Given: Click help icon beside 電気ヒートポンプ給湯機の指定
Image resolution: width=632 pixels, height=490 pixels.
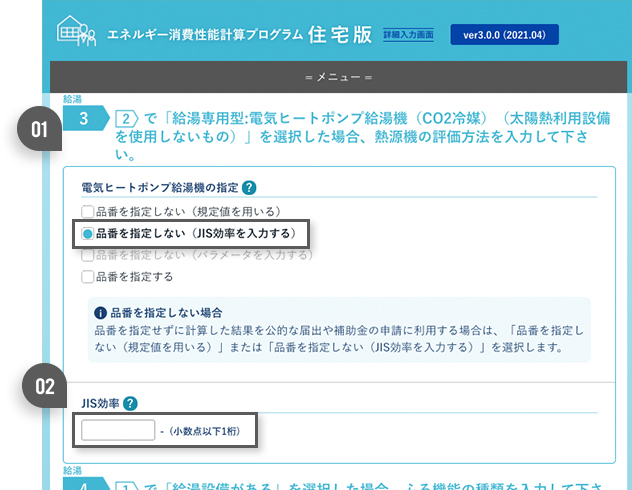Looking at the screenshot, I should click(x=249, y=187).
